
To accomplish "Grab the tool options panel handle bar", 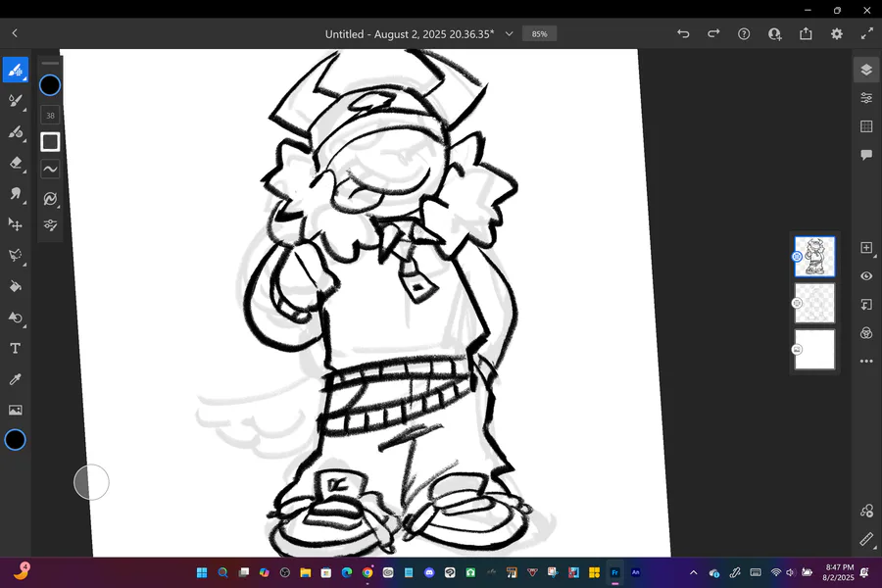I will coord(50,63).
